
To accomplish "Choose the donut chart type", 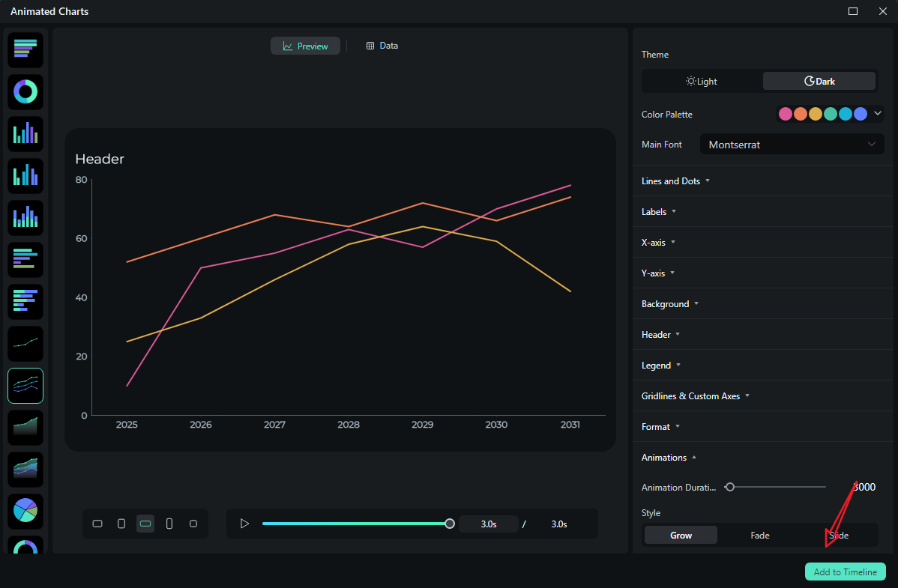I will [x=25, y=91].
